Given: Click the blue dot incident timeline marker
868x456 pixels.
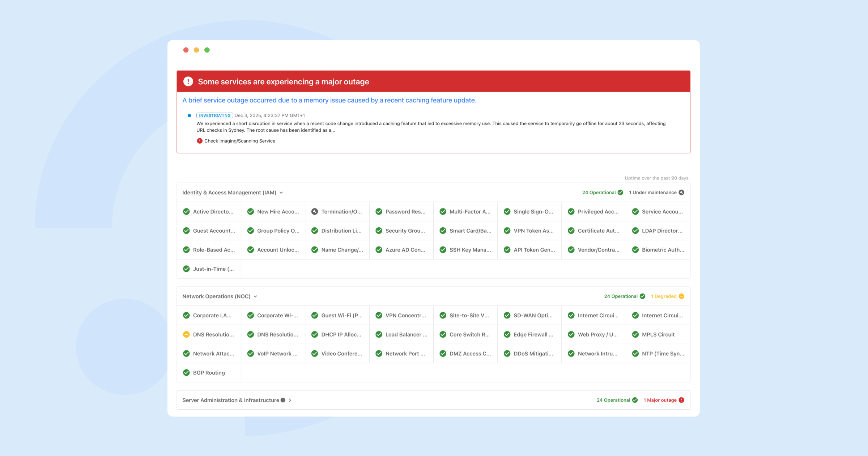Looking at the screenshot, I should tap(189, 115).
